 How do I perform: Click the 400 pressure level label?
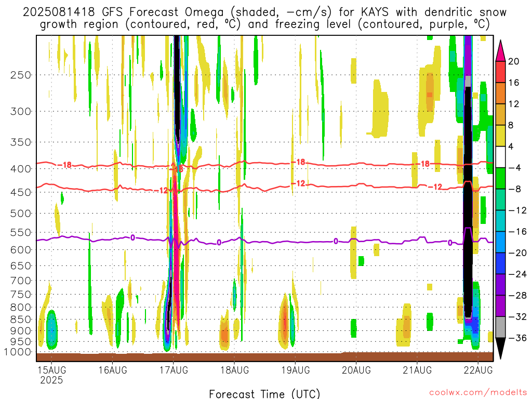click(21, 169)
